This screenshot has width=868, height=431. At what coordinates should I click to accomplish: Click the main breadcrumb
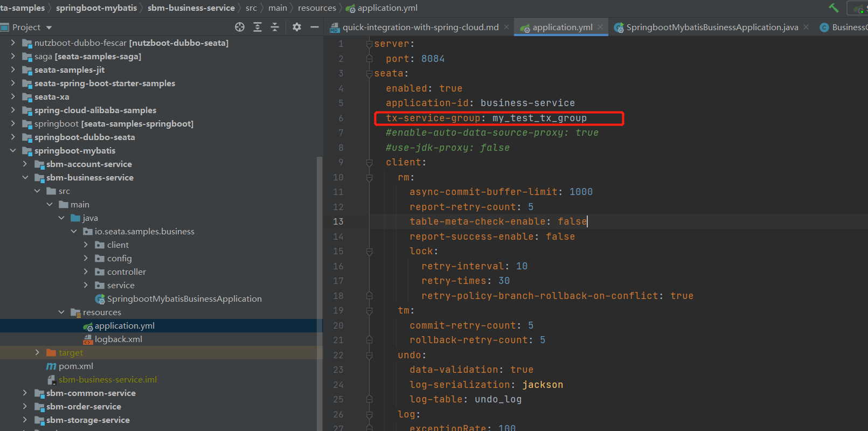coord(277,8)
